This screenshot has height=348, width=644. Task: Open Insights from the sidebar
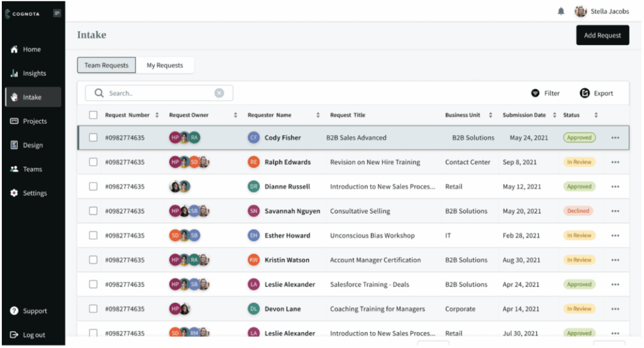[34, 73]
